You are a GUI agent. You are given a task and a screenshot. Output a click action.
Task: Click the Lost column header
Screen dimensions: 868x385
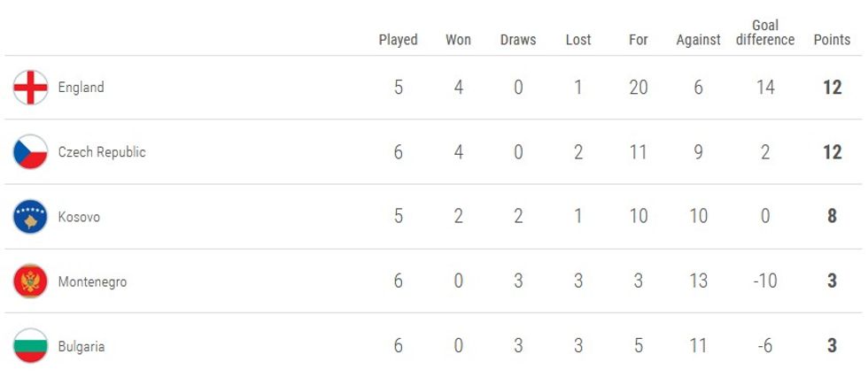(x=578, y=40)
